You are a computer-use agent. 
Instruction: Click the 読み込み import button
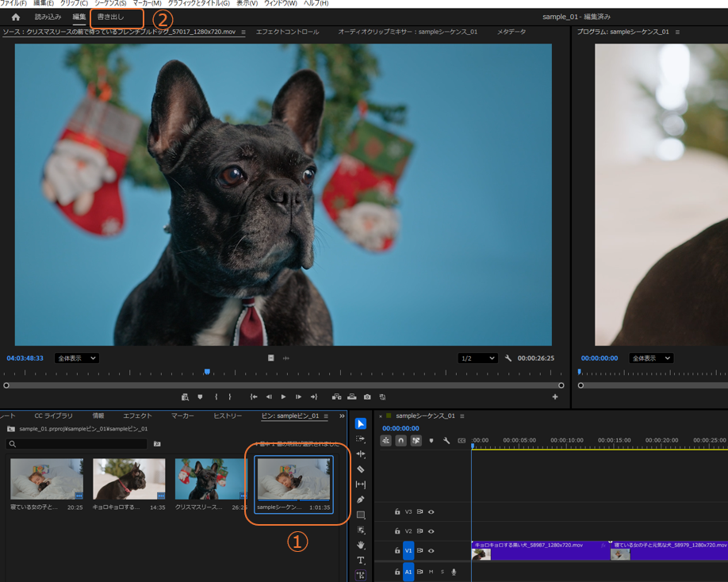click(x=48, y=17)
